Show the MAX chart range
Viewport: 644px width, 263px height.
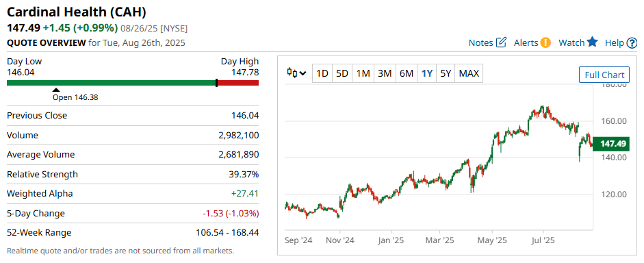coord(469,73)
